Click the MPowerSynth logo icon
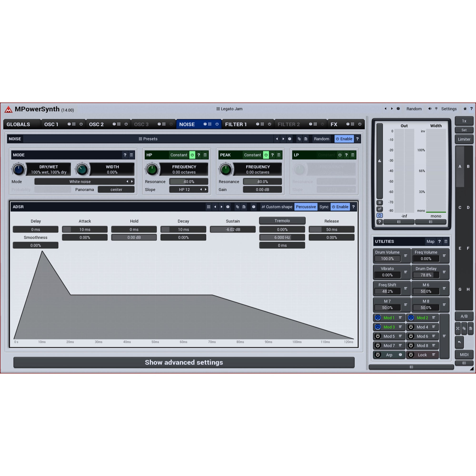 pyautogui.click(x=8, y=109)
